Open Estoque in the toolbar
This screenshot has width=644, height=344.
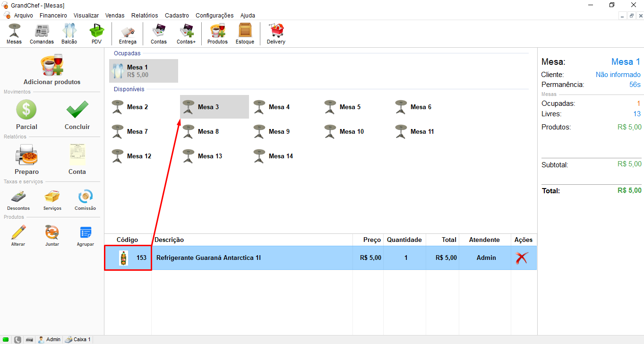[x=245, y=34]
